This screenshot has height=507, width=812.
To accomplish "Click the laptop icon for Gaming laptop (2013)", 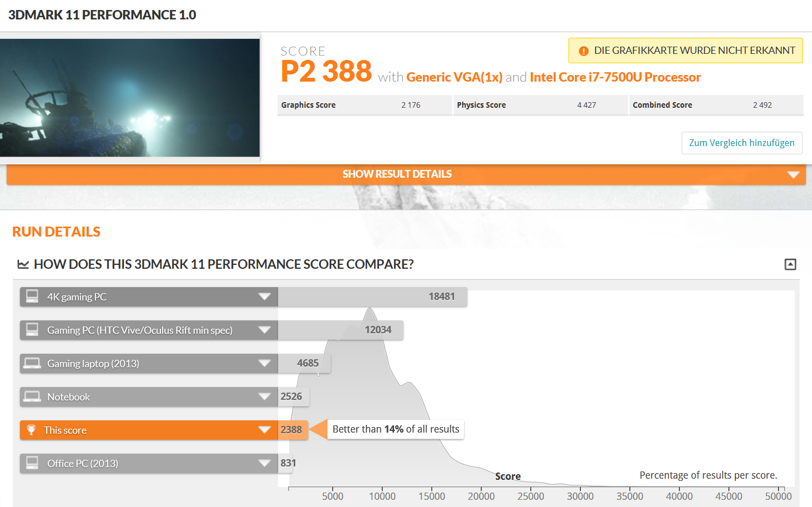I will pyautogui.click(x=32, y=363).
